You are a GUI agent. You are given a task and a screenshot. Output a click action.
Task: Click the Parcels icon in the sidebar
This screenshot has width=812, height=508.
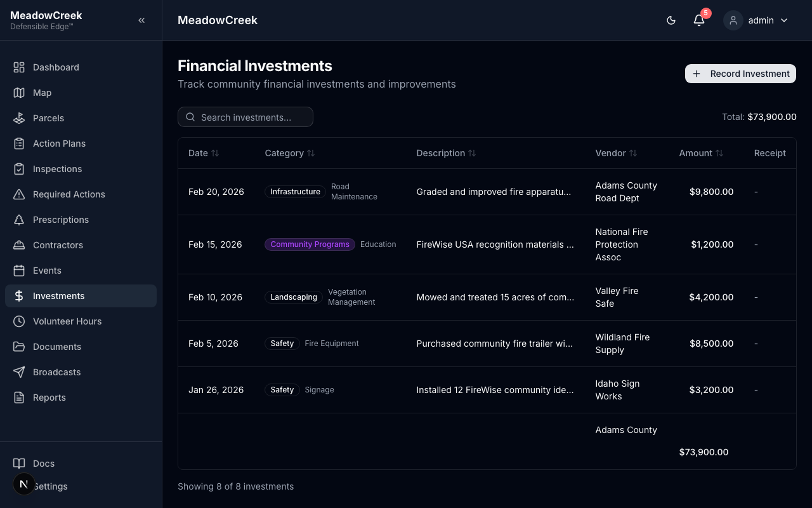point(19,118)
